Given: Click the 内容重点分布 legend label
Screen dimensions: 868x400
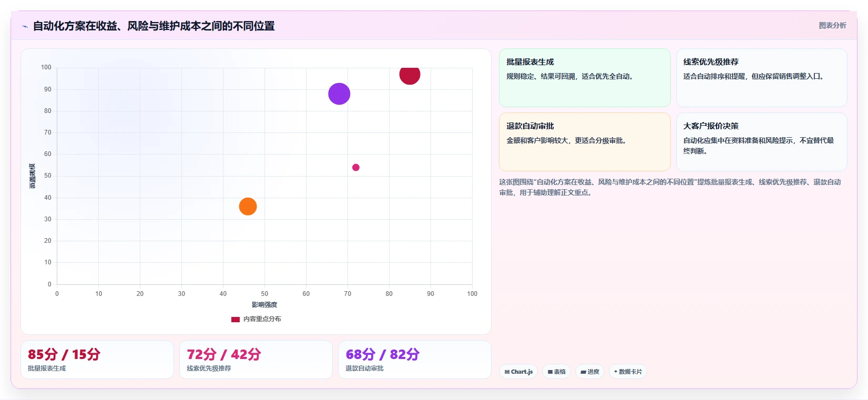Looking at the screenshot, I should point(262,319).
